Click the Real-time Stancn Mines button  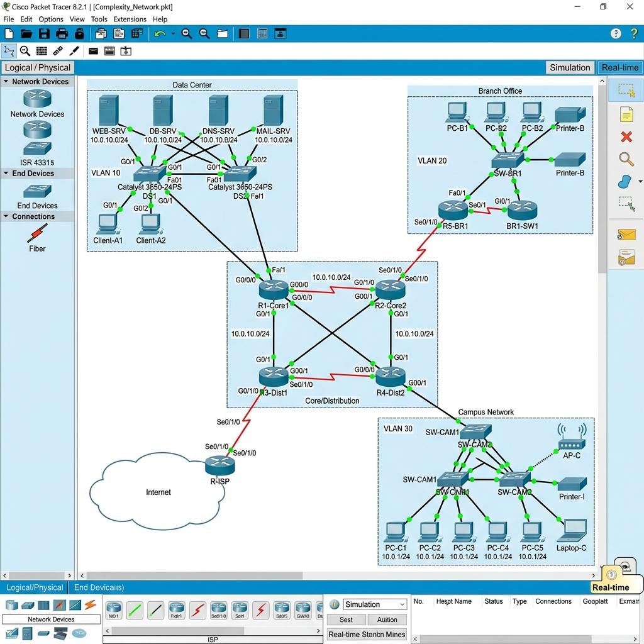367,634
